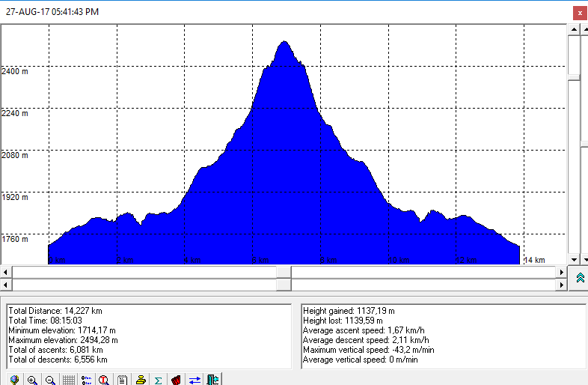Click the elevation peak in the profile graph
The height and width of the screenshot is (385, 588).
point(284,42)
